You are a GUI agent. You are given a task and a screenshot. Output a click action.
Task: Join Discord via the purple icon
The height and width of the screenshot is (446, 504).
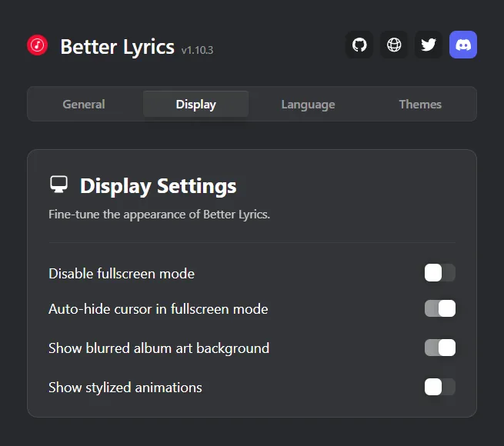click(x=463, y=45)
